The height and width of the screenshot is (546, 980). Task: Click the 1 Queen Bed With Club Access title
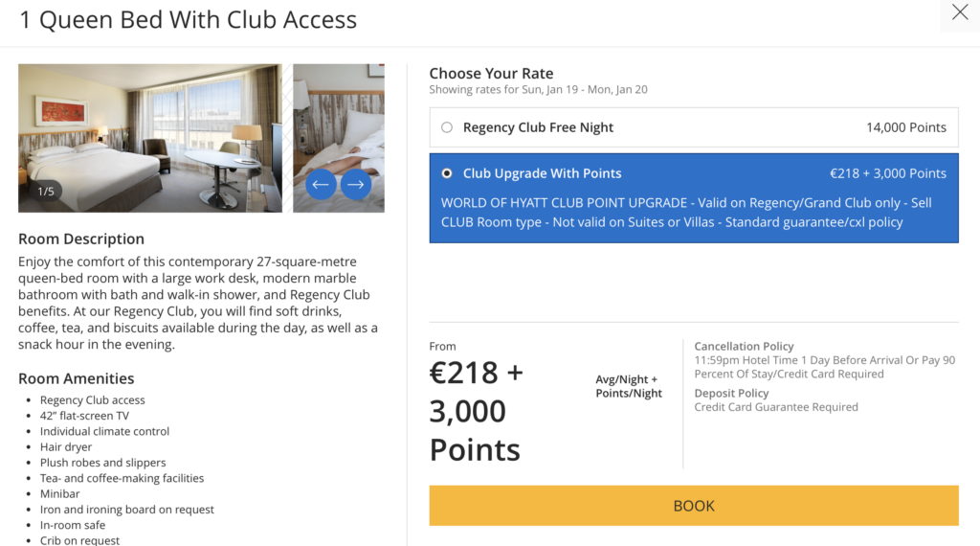click(189, 20)
